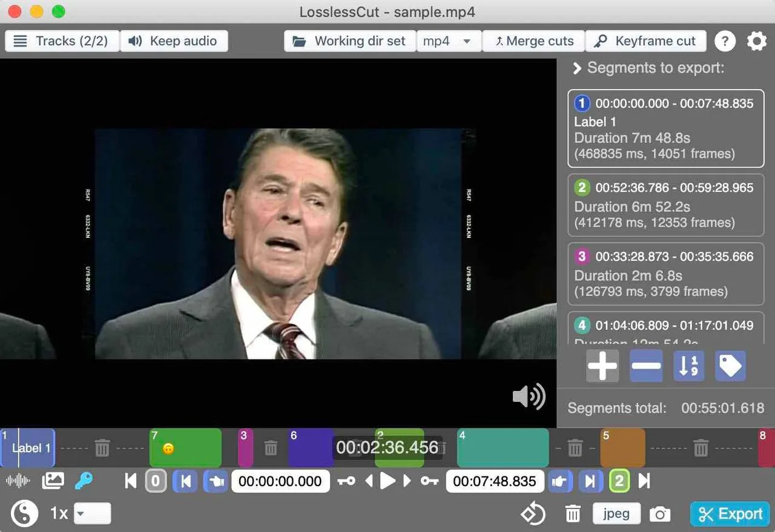Open the sort segments option

(x=689, y=366)
